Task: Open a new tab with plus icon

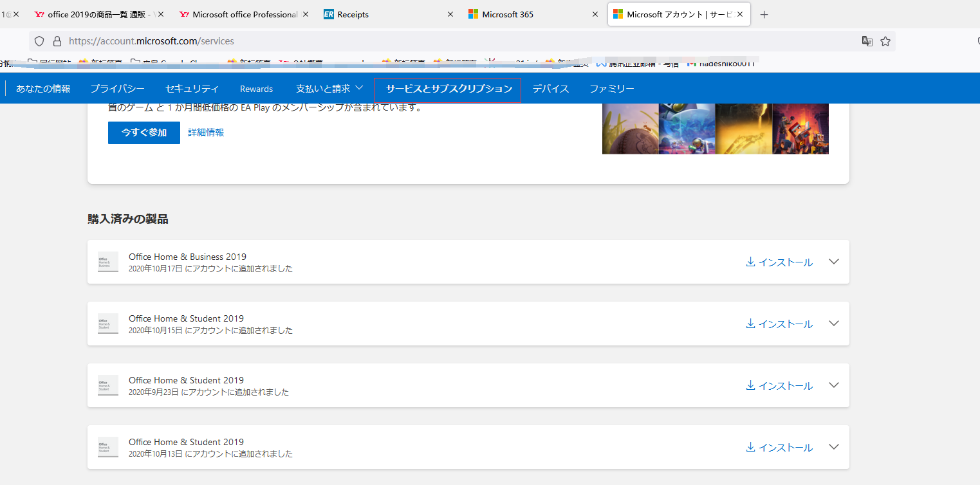Action: coord(764,15)
